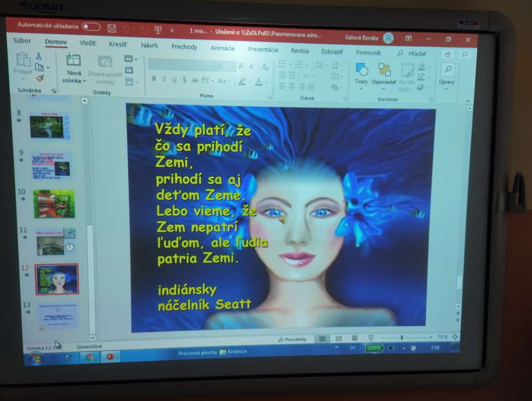This screenshot has height=401, width=532.
Task: Open Reading view from status bar
Action: (355, 338)
